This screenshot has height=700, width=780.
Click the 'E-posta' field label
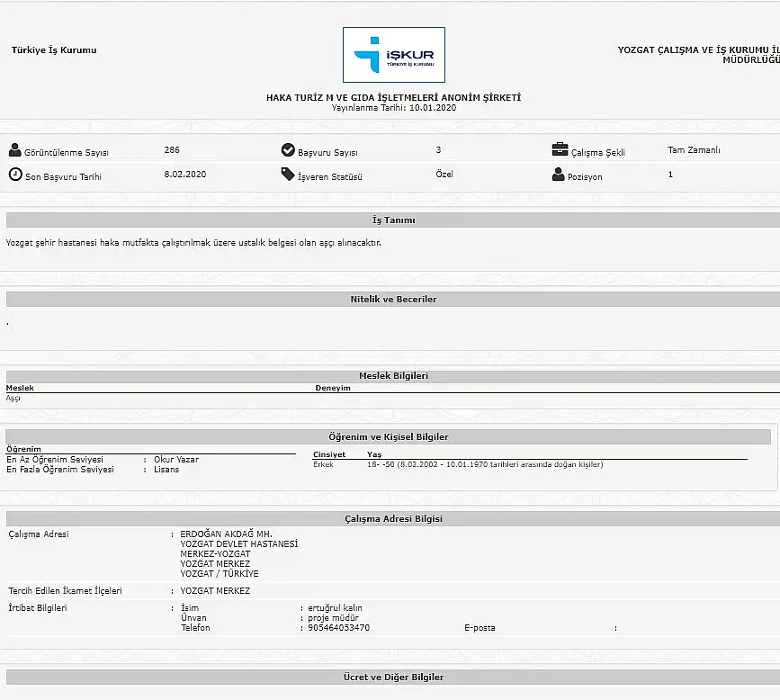480,628
